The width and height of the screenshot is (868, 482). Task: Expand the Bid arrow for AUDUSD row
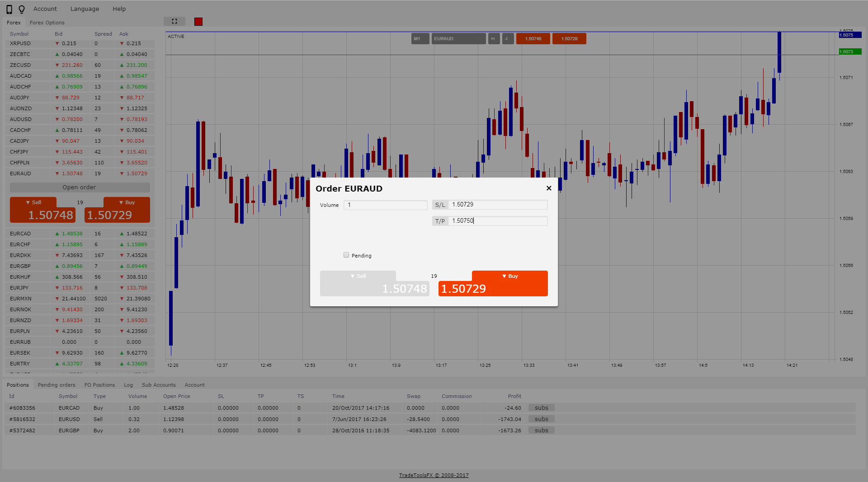coord(57,119)
